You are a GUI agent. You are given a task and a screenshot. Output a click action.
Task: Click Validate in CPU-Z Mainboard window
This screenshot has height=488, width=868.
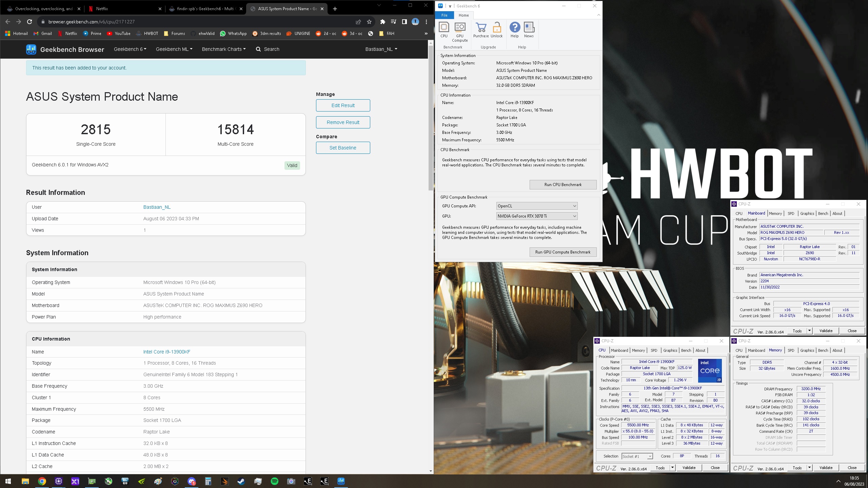pyautogui.click(x=826, y=331)
